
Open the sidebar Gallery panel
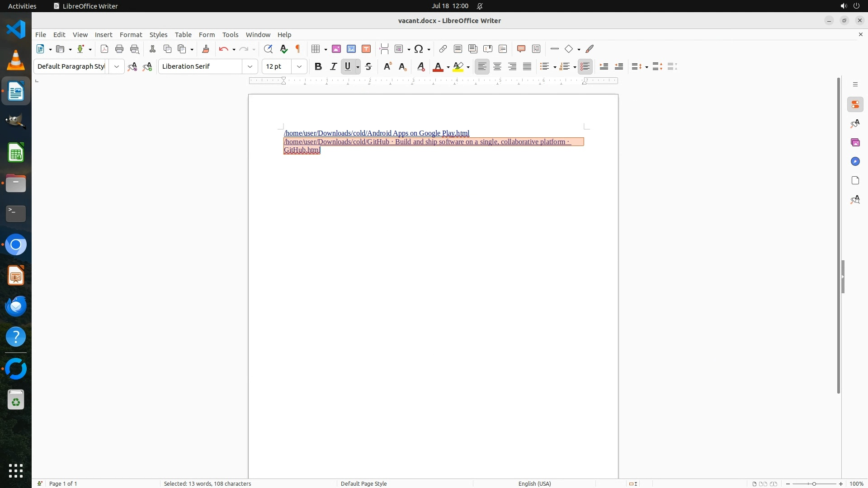click(855, 142)
